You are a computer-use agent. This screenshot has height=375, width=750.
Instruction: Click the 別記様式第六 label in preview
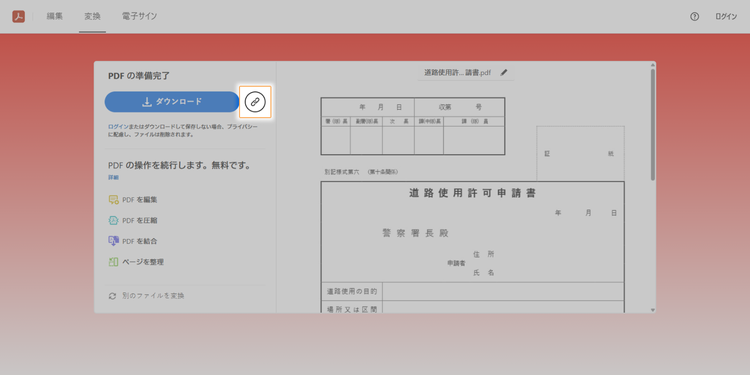(341, 172)
